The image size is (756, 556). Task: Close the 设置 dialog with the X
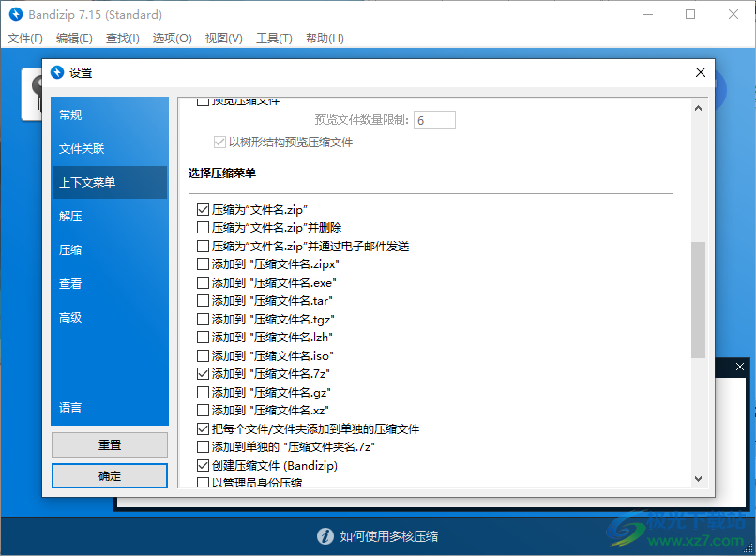pyautogui.click(x=700, y=72)
